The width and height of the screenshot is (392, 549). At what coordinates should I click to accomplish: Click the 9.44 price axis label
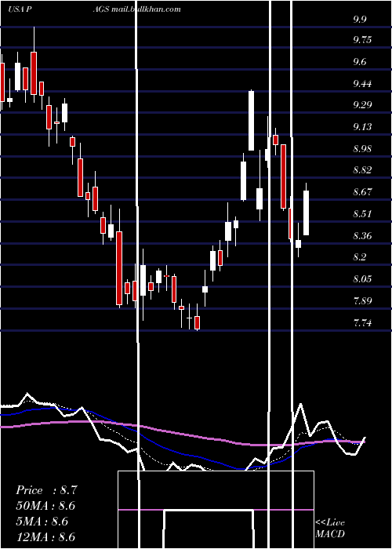[x=362, y=83]
